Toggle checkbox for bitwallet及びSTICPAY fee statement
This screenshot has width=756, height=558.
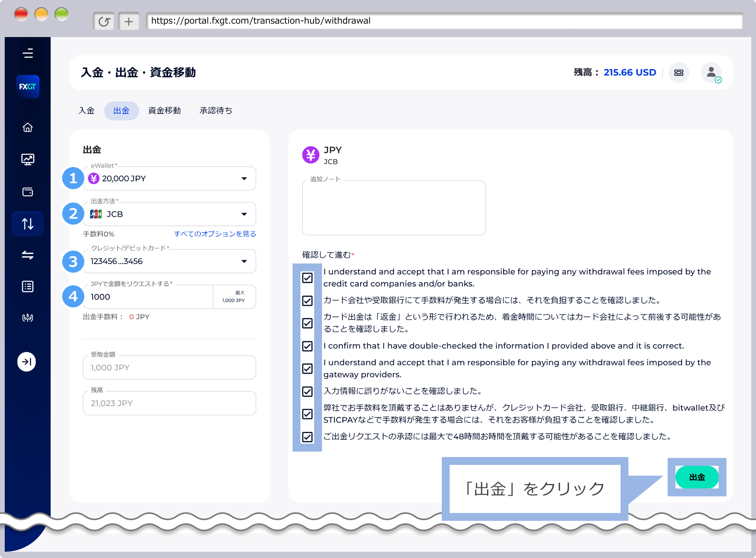click(x=307, y=414)
